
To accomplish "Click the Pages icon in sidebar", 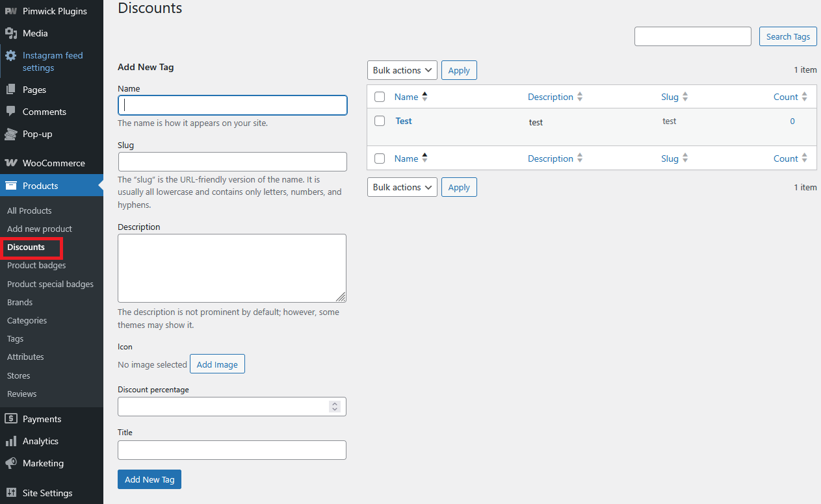I will coord(10,90).
